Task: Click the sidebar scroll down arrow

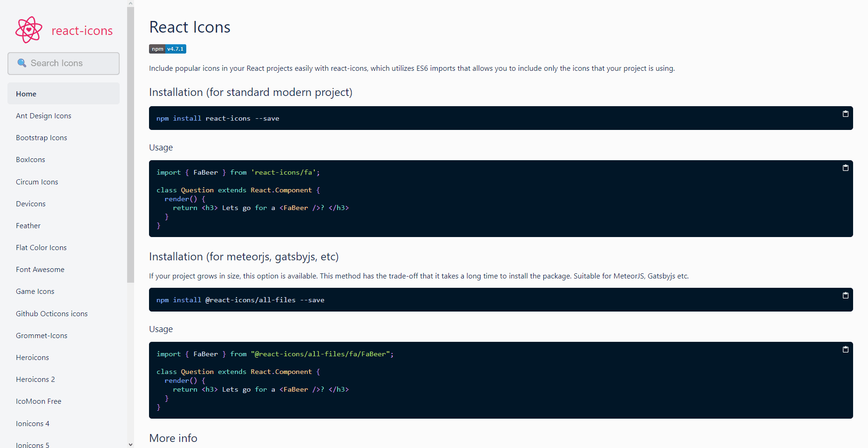Action: click(x=130, y=444)
